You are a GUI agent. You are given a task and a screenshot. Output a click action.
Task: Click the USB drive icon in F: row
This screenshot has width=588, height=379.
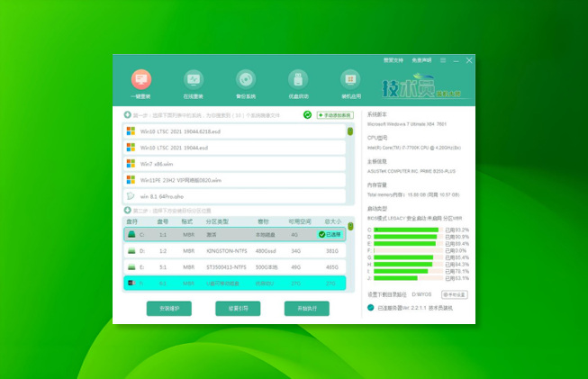pos(131,283)
